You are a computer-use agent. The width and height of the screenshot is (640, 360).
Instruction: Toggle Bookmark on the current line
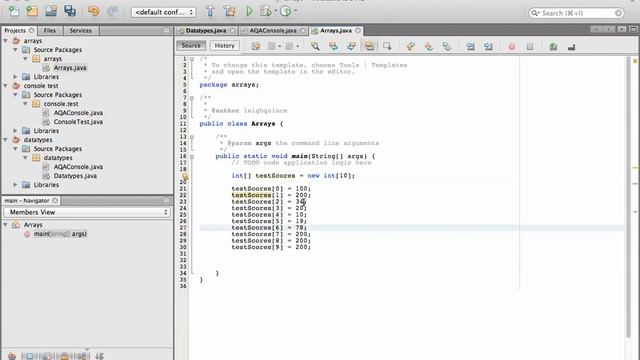[447, 46]
